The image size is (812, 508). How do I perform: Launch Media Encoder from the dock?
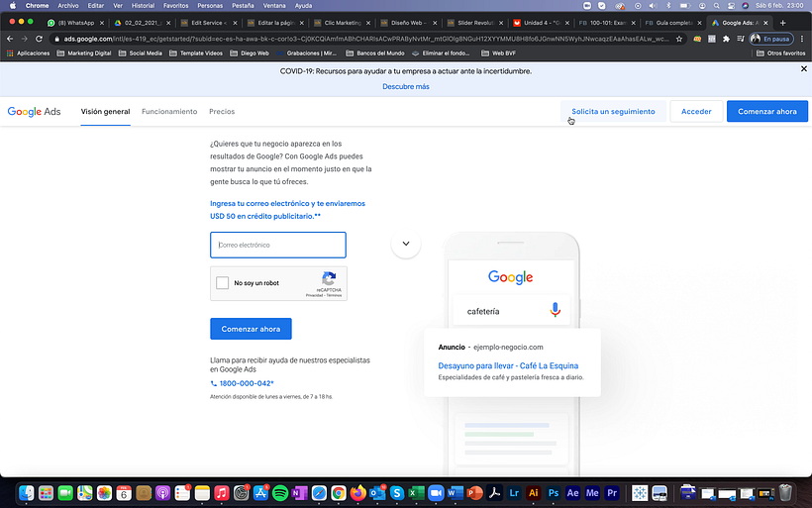[x=592, y=493]
